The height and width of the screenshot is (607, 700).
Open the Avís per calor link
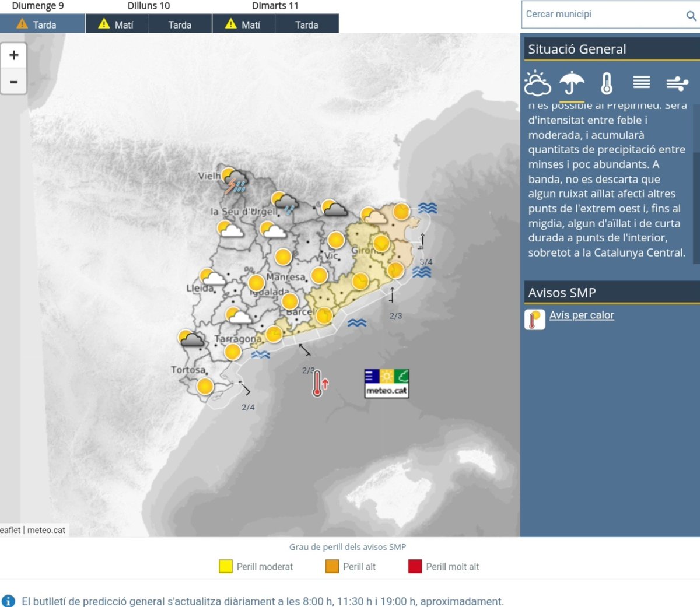(x=582, y=315)
